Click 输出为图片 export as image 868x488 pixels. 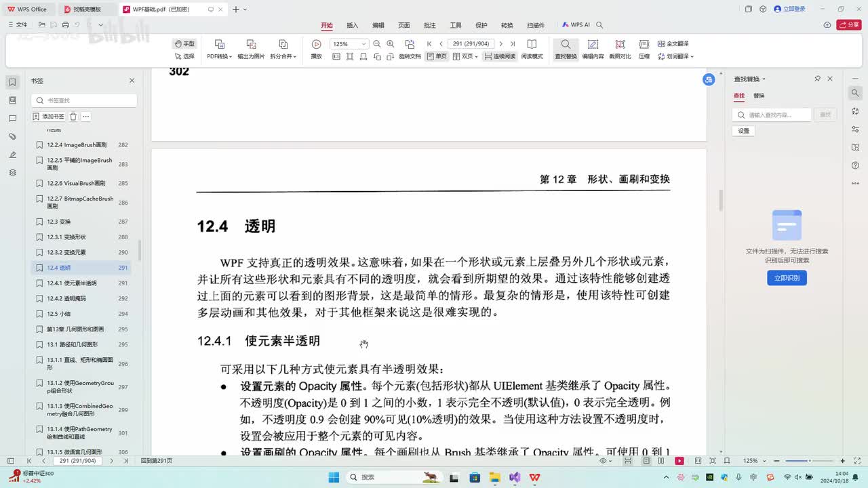[x=251, y=49]
